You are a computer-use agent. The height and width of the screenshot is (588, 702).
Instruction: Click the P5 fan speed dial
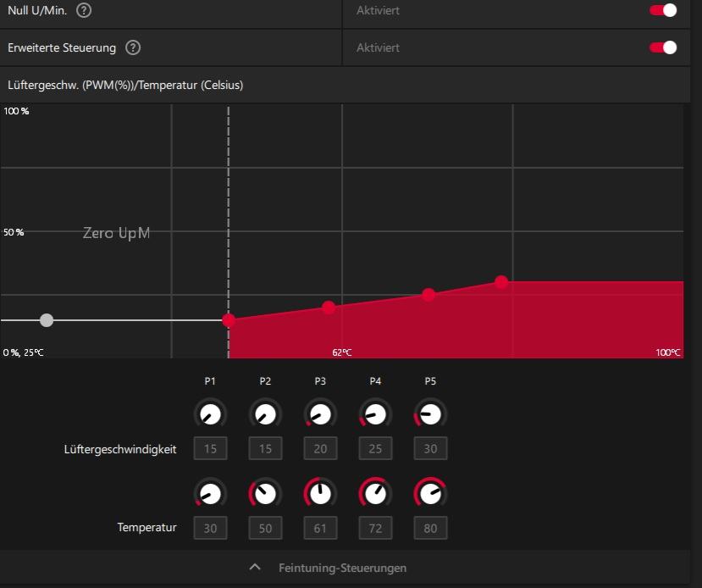(x=430, y=413)
